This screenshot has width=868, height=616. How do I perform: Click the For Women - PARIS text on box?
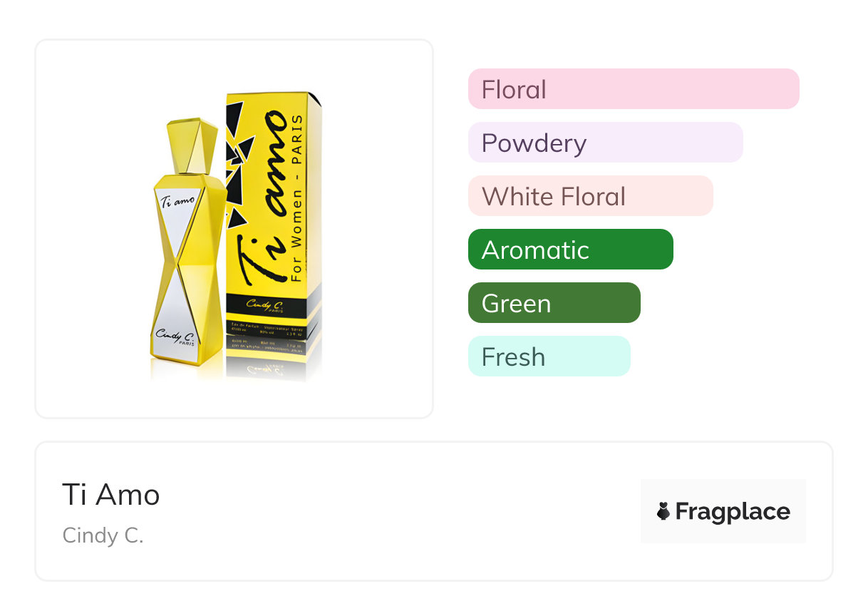tap(297, 200)
